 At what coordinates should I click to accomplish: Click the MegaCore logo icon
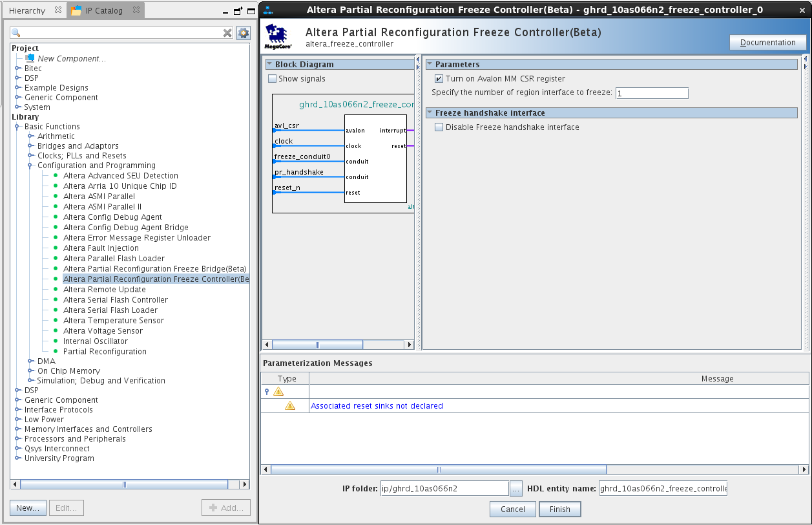tap(277, 37)
